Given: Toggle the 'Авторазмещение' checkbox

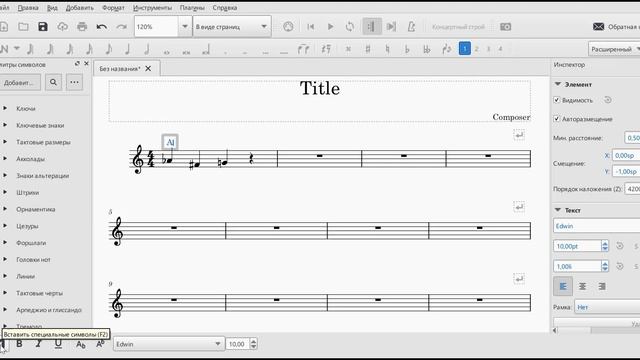Looking at the screenshot, I should pyautogui.click(x=556, y=119).
